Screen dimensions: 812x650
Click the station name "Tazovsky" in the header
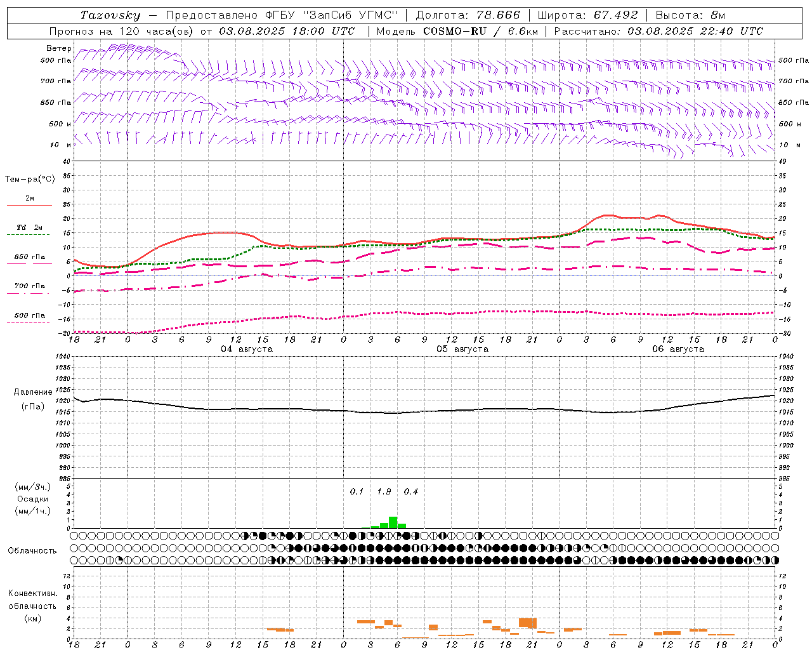tap(110, 15)
